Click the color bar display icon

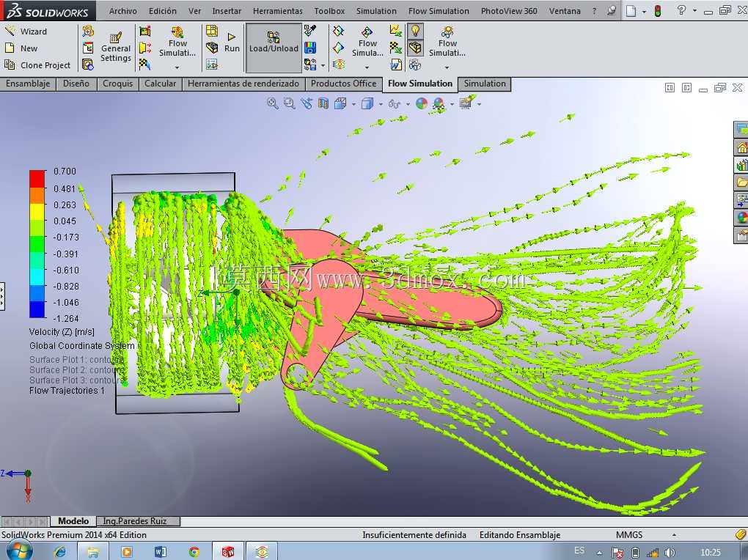pyautogui.click(x=310, y=48)
